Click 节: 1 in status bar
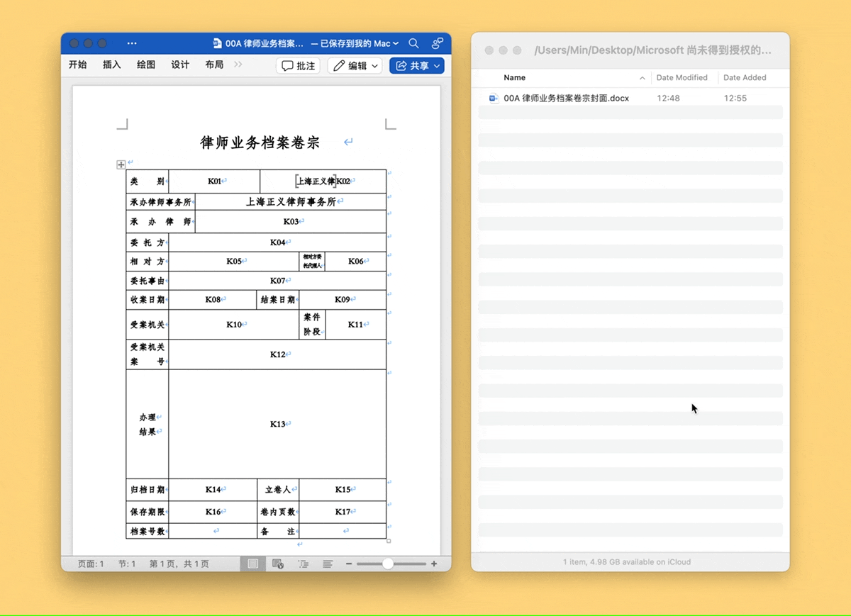Viewport: 851px width, 616px height. [127, 564]
